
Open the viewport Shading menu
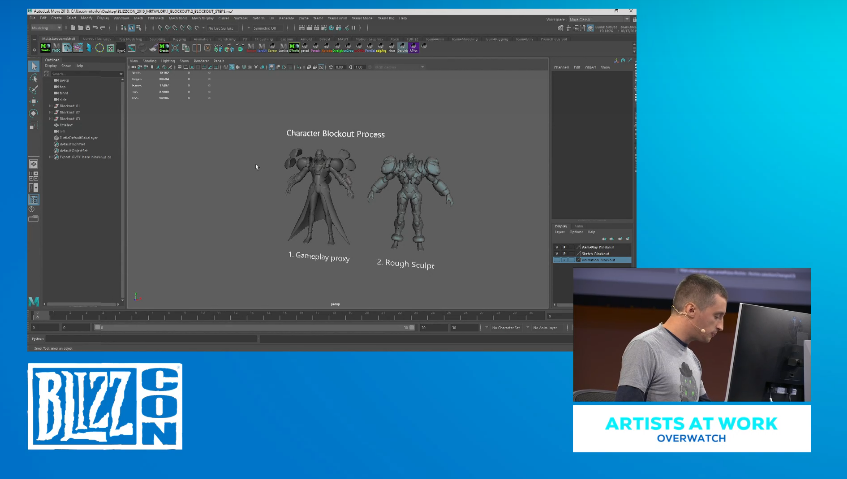(150, 60)
